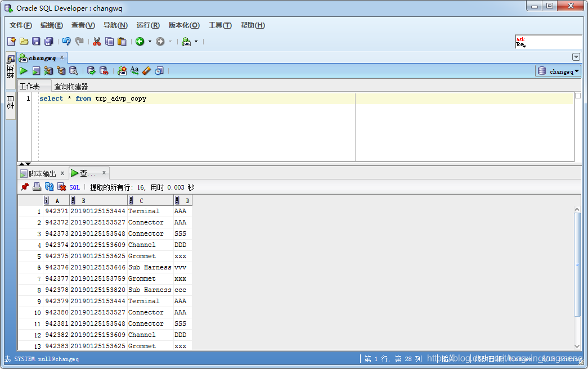Click the SQL text 'select * from trp_advp_copy'

93,98
